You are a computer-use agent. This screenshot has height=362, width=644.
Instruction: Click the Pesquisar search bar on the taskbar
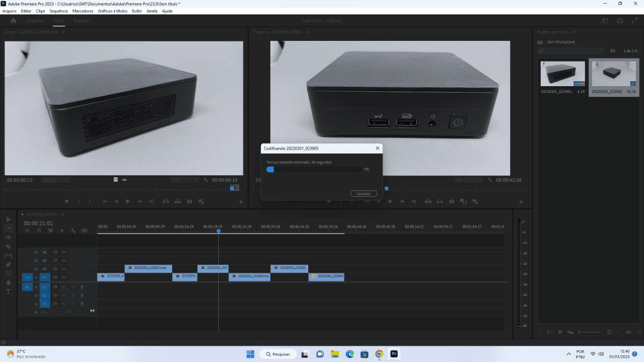click(277, 353)
